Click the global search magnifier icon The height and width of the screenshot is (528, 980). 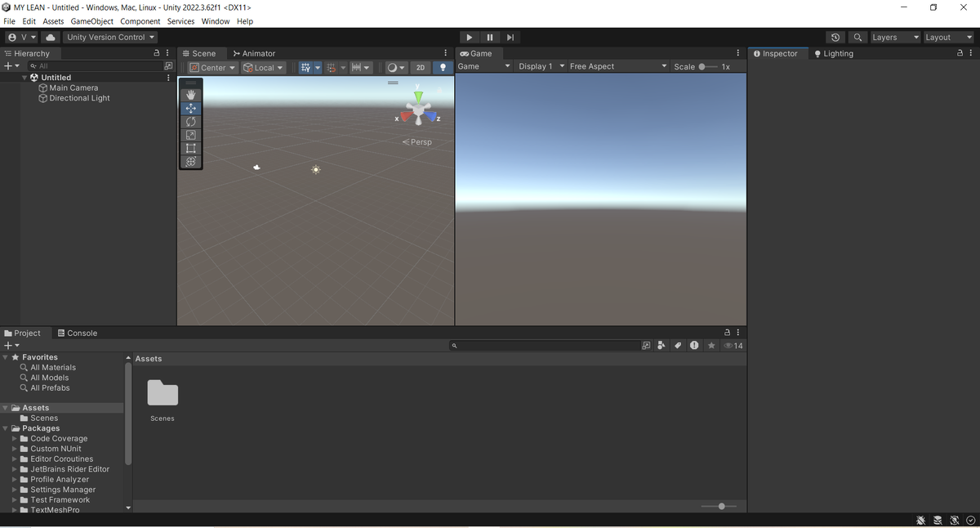pyautogui.click(x=857, y=37)
